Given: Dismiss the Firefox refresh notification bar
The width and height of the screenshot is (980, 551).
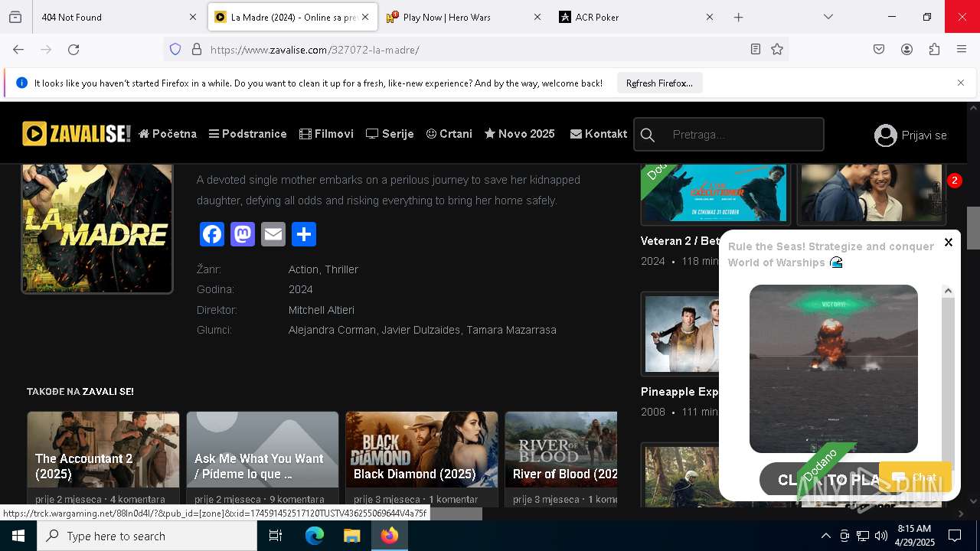Looking at the screenshot, I should click(961, 83).
